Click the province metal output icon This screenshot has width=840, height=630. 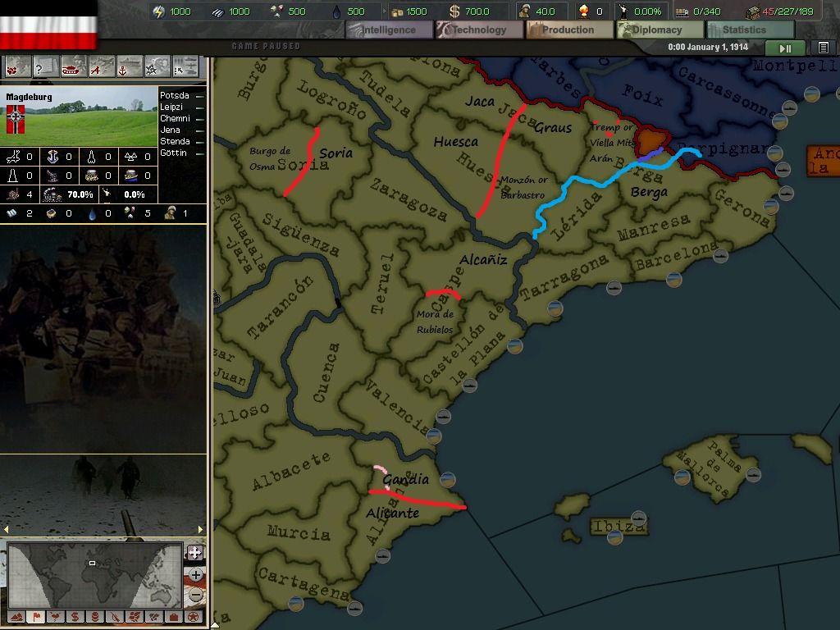coord(11,213)
